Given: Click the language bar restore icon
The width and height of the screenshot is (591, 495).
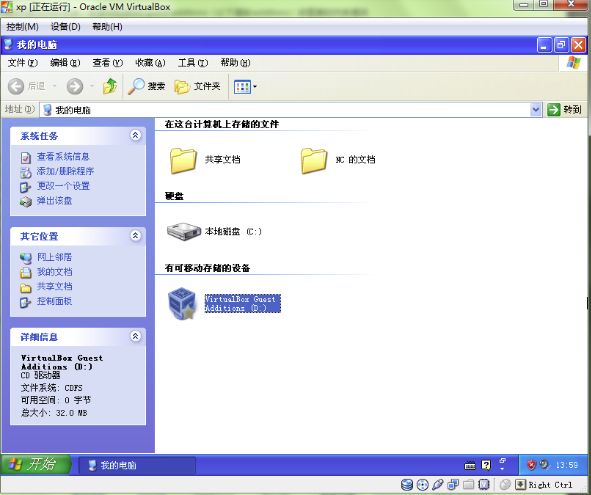Looking at the screenshot, I should pos(503,460).
